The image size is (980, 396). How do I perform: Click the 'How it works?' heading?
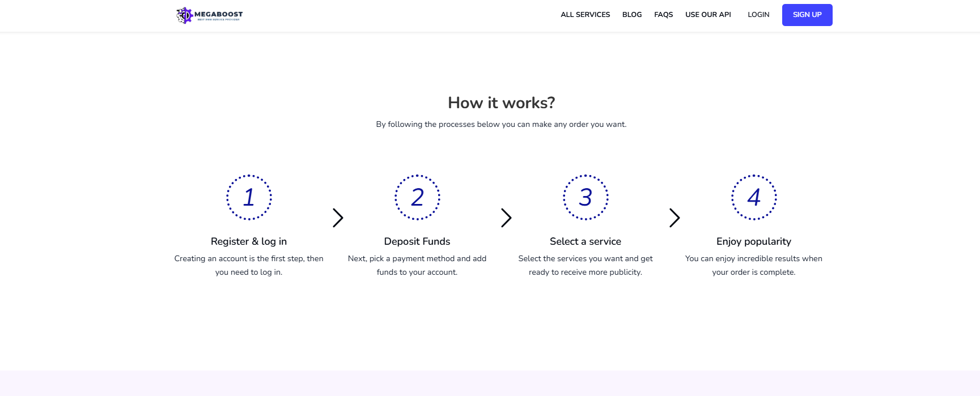502,103
